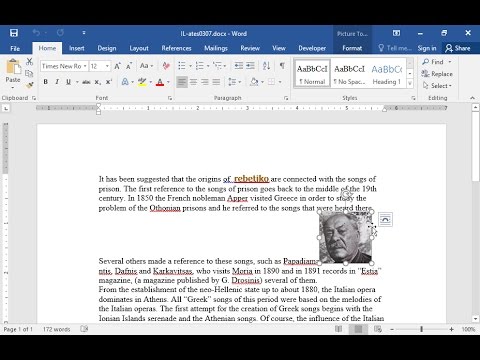
Task: Copy the selection to the clipboard
Action: coord(29,73)
